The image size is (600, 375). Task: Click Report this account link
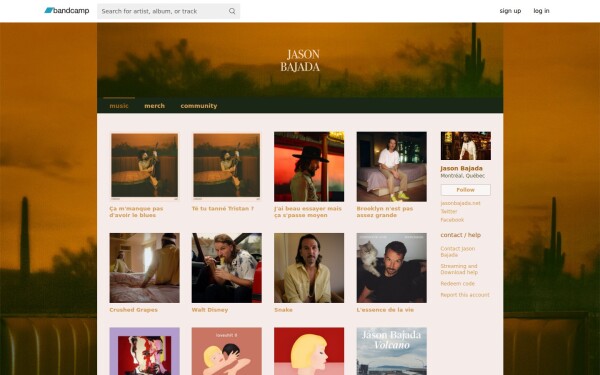coord(465,295)
